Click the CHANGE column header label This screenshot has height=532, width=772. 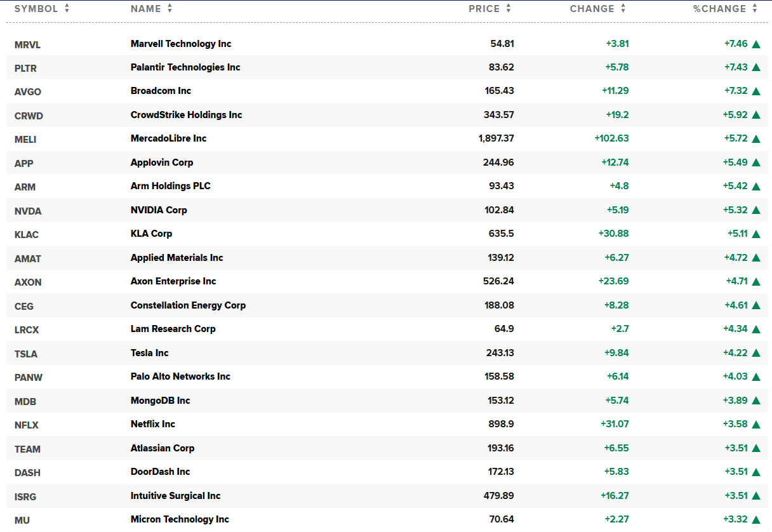tap(592, 9)
